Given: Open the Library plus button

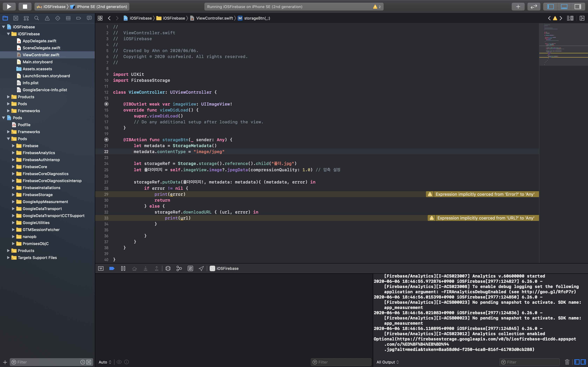Looking at the screenshot, I should click(518, 7).
